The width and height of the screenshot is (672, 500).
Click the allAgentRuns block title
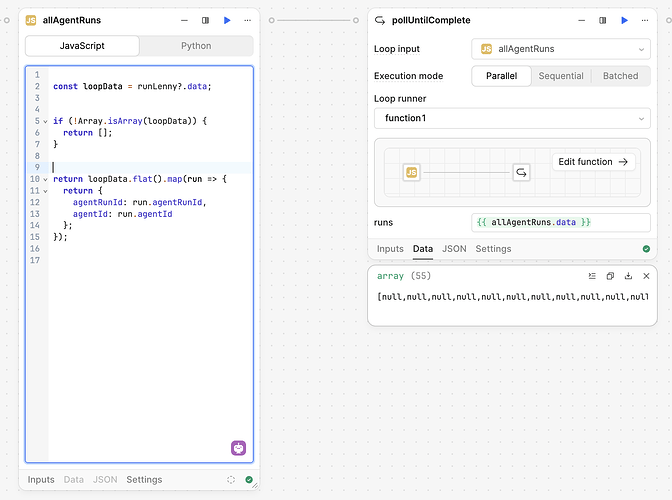coord(72,20)
